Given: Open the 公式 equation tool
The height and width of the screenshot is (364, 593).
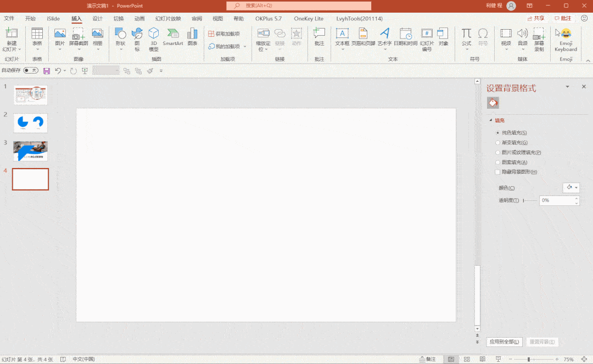Looking at the screenshot, I should pyautogui.click(x=466, y=39).
